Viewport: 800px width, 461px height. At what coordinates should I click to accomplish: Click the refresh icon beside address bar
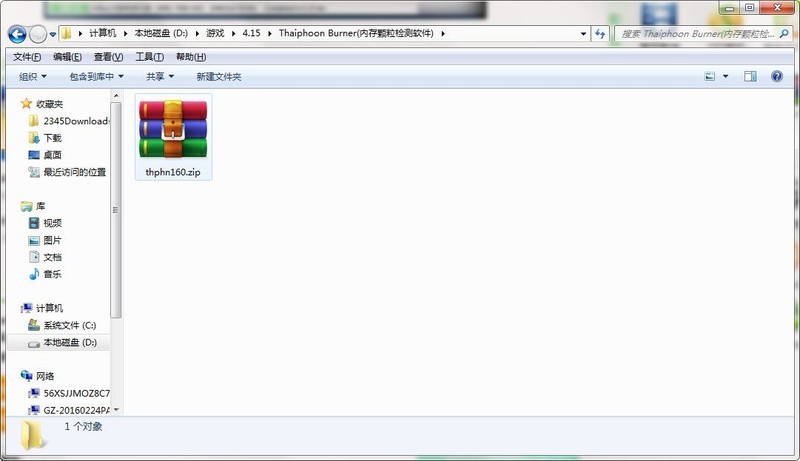click(x=600, y=34)
